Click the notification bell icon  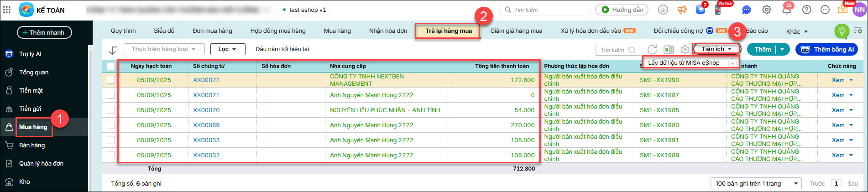coord(787,10)
